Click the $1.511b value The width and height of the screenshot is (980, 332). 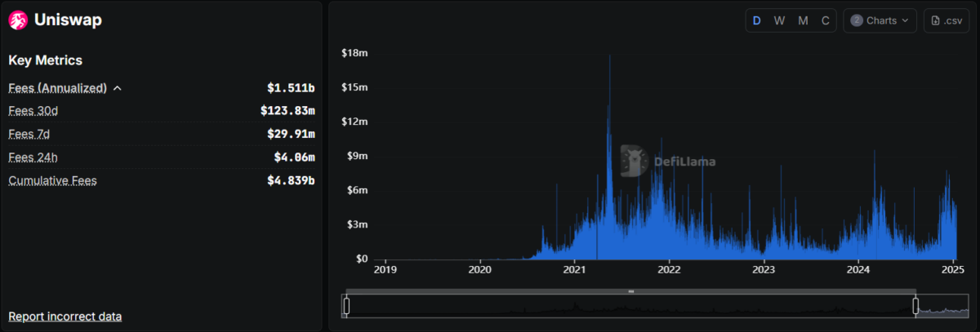[291, 88]
